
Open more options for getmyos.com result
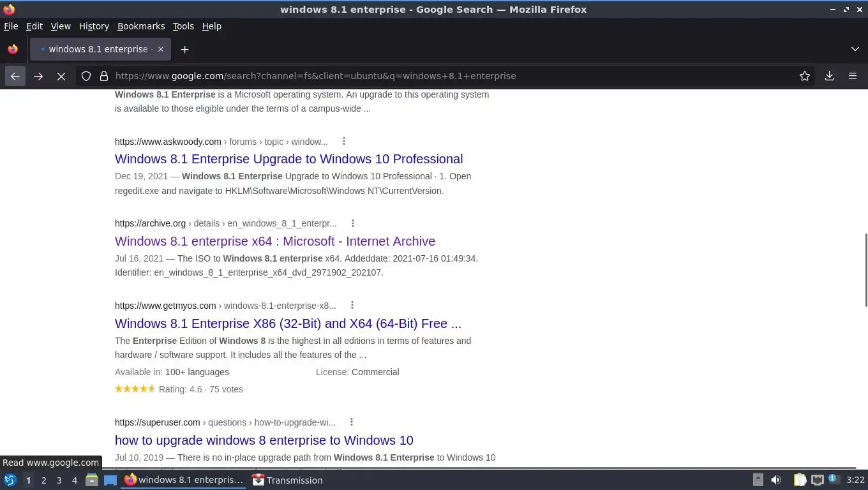point(352,305)
